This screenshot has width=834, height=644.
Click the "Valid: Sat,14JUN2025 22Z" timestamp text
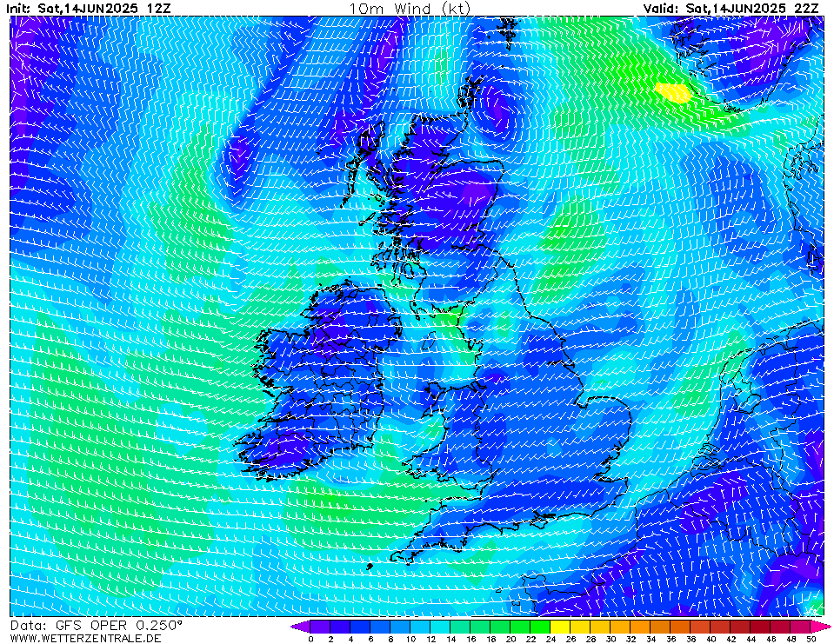(x=731, y=8)
